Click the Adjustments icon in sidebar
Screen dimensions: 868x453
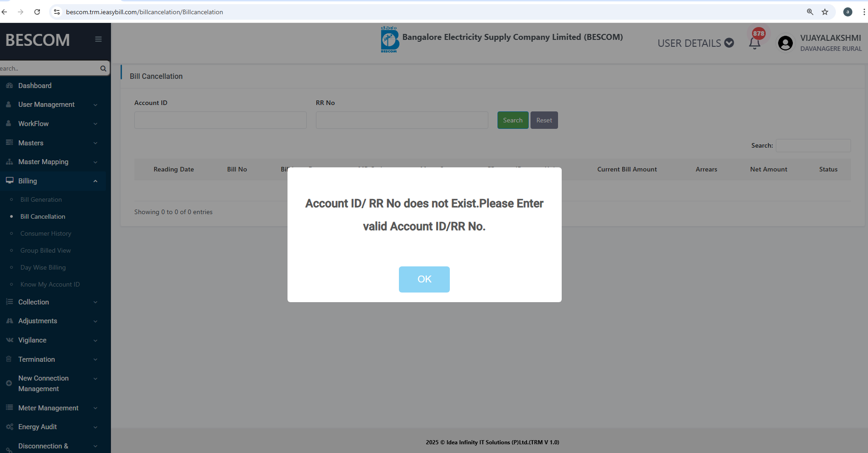(9, 321)
